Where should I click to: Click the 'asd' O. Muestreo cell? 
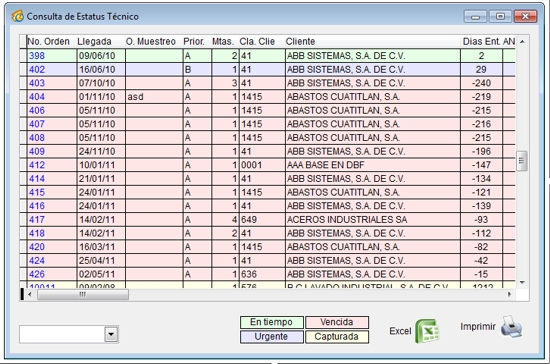(154, 97)
